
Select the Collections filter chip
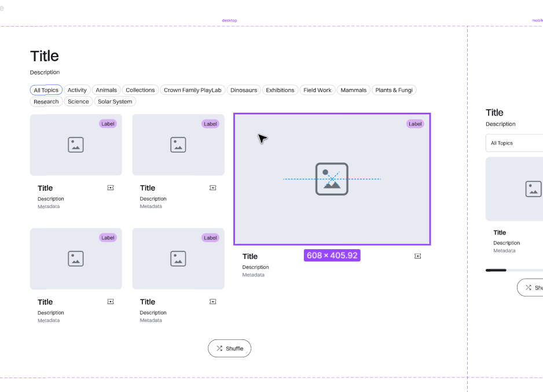click(140, 90)
